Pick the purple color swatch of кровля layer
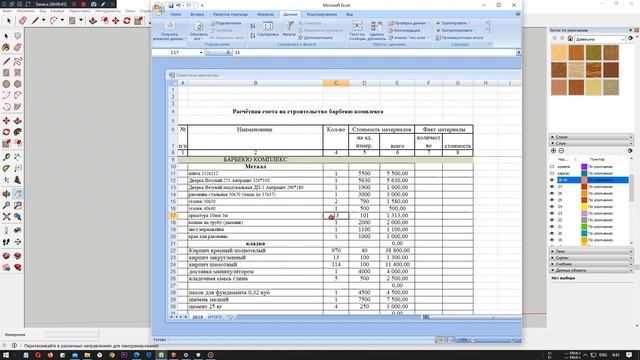 tap(584, 167)
